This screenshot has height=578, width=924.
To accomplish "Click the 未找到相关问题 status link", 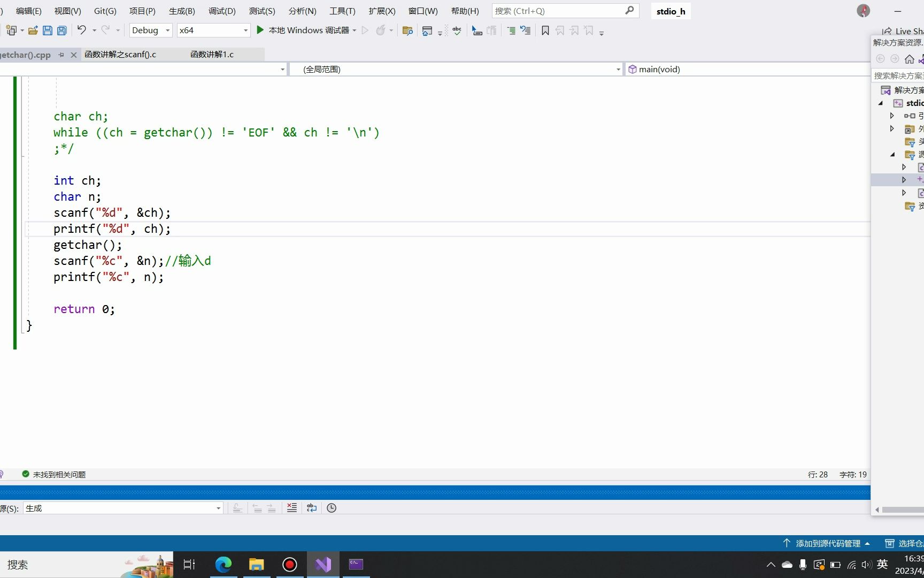I will tap(59, 474).
